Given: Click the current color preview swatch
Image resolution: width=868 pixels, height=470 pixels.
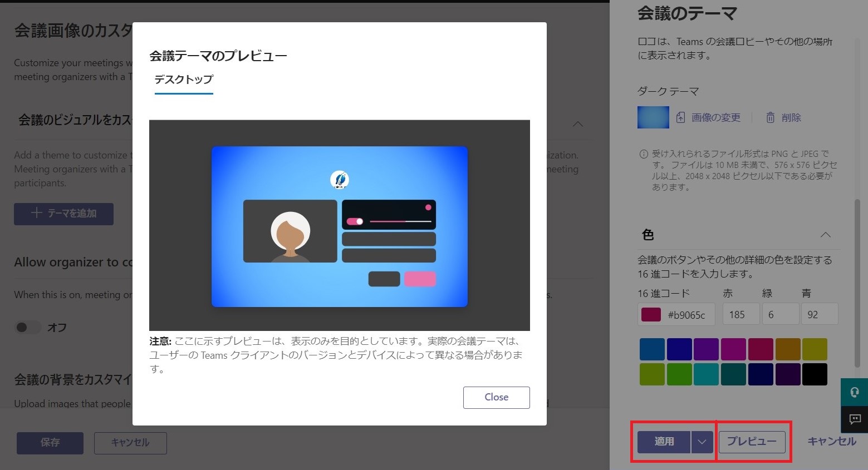Looking at the screenshot, I should [x=651, y=314].
